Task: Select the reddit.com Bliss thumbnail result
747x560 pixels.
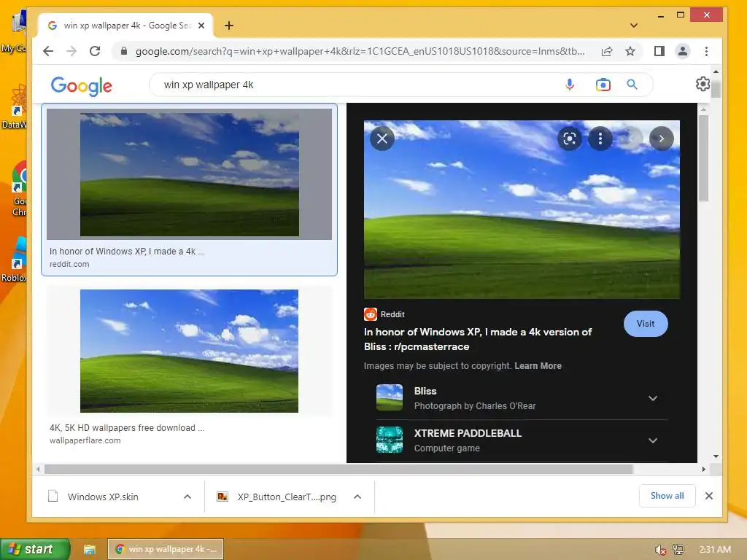Action: point(189,174)
